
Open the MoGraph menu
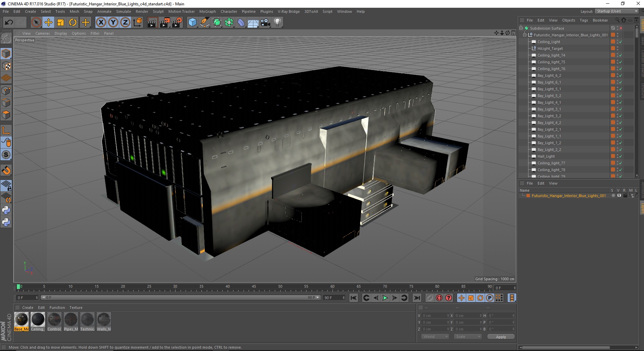[x=207, y=11]
